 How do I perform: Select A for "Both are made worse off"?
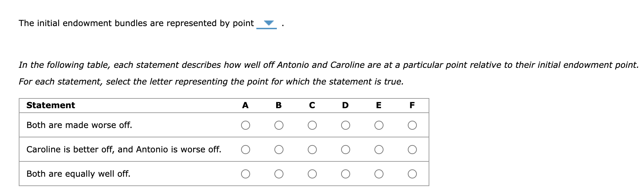(246, 125)
